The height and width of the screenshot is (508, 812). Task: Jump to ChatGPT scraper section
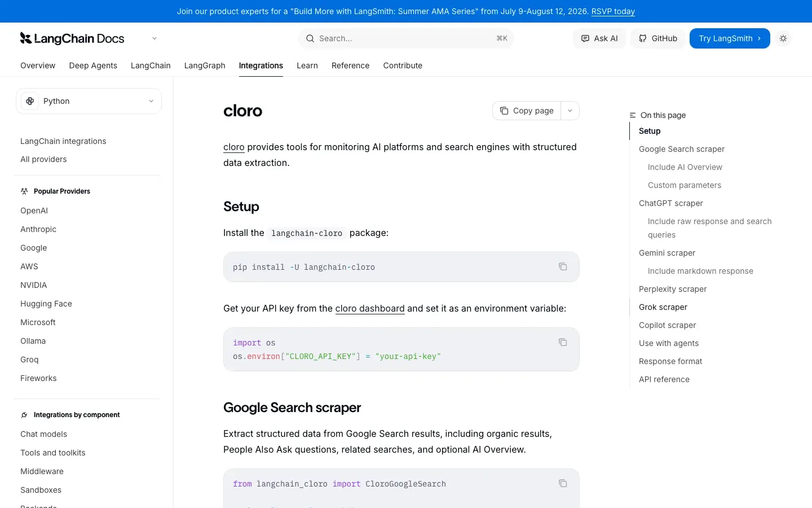coord(671,203)
